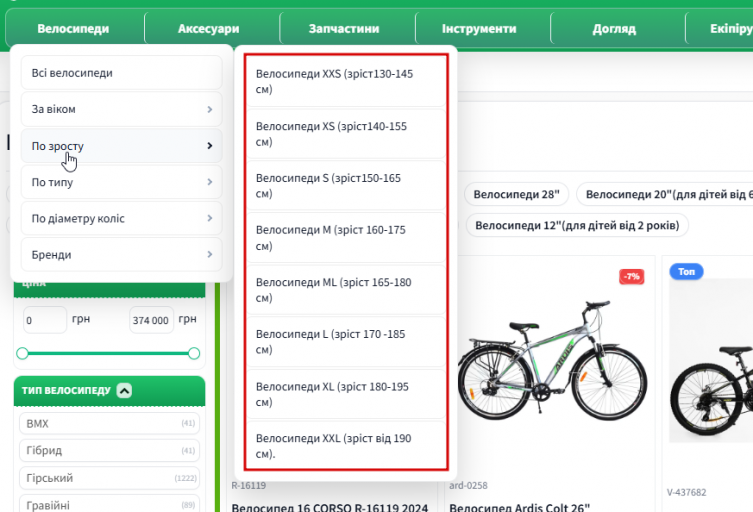The image size is (753, 512).
Task: Filter by Гірський bicycle type
Action: [109, 478]
